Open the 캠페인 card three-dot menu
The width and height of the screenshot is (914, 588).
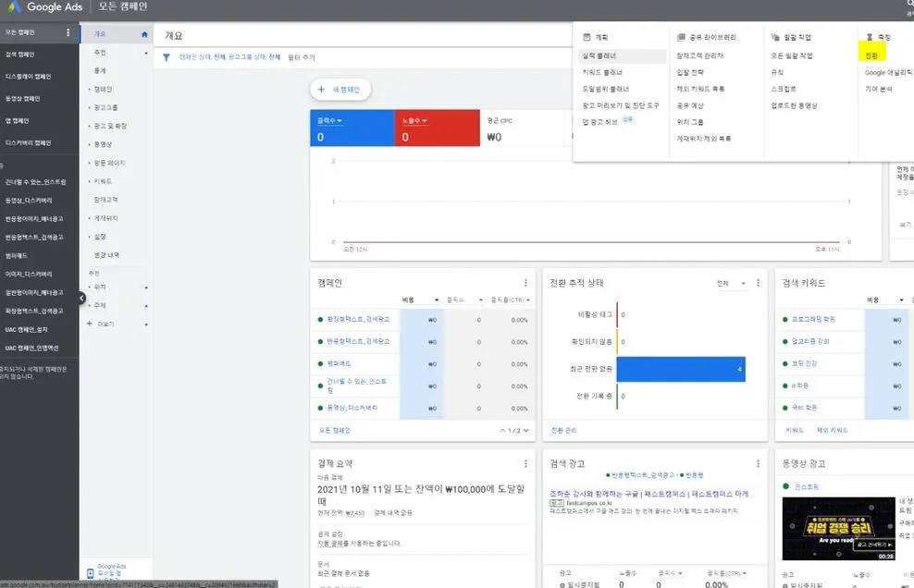point(525,283)
